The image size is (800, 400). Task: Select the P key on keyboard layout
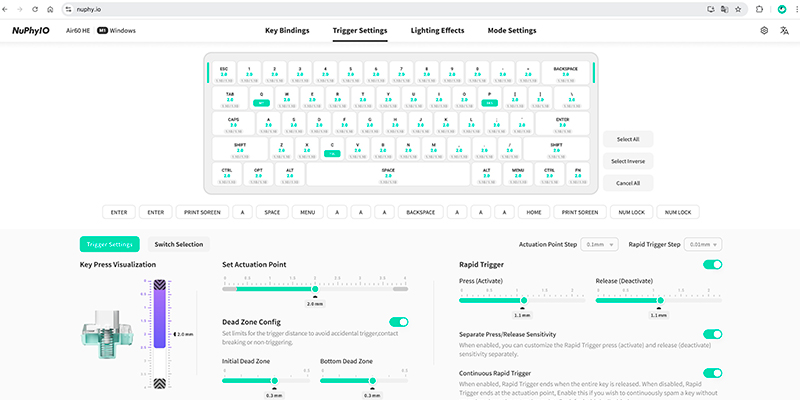[490, 98]
